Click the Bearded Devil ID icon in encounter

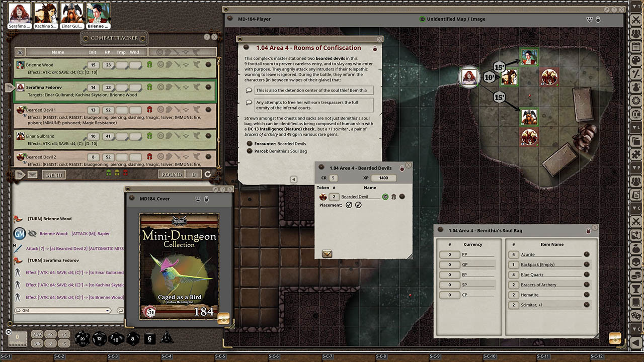click(x=385, y=197)
